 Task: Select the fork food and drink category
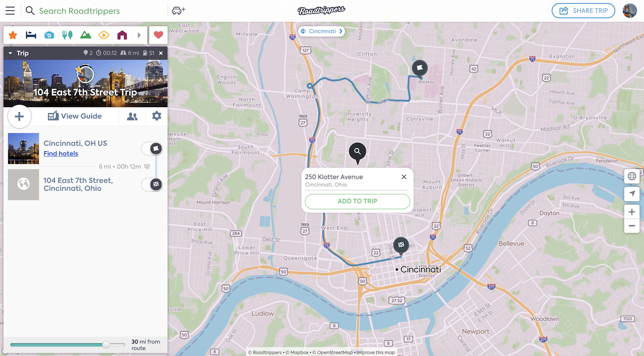(67, 35)
